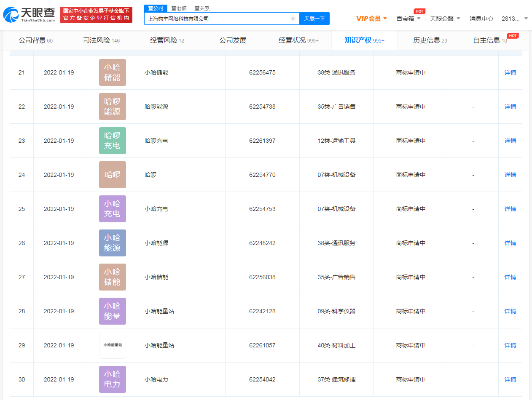Open 详情 for row 22 哈啰能源
The width and height of the screenshot is (532, 400).
[510, 107]
